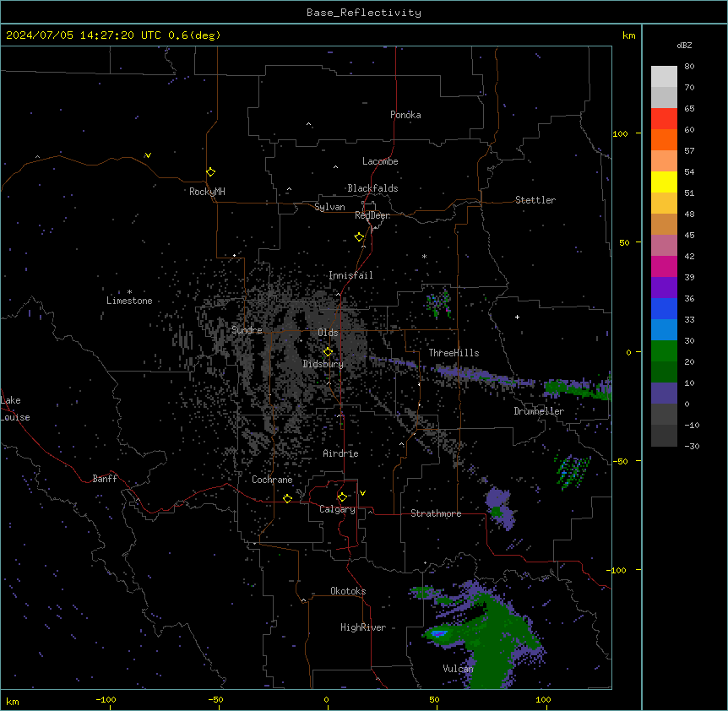Viewport: 728px width, 711px height.
Task: Click the 50 tick label on bottom axis
Action: 434,699
